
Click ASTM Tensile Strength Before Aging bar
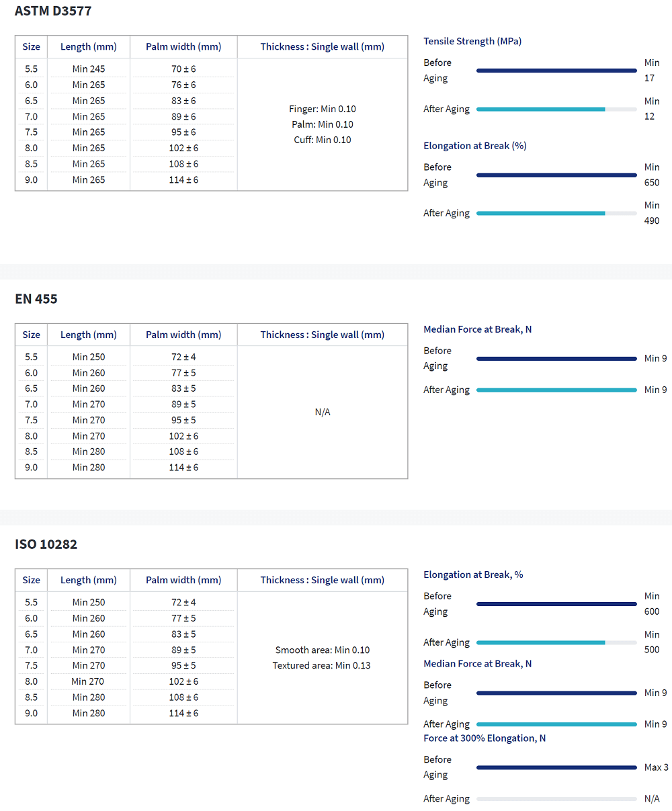coord(556,70)
